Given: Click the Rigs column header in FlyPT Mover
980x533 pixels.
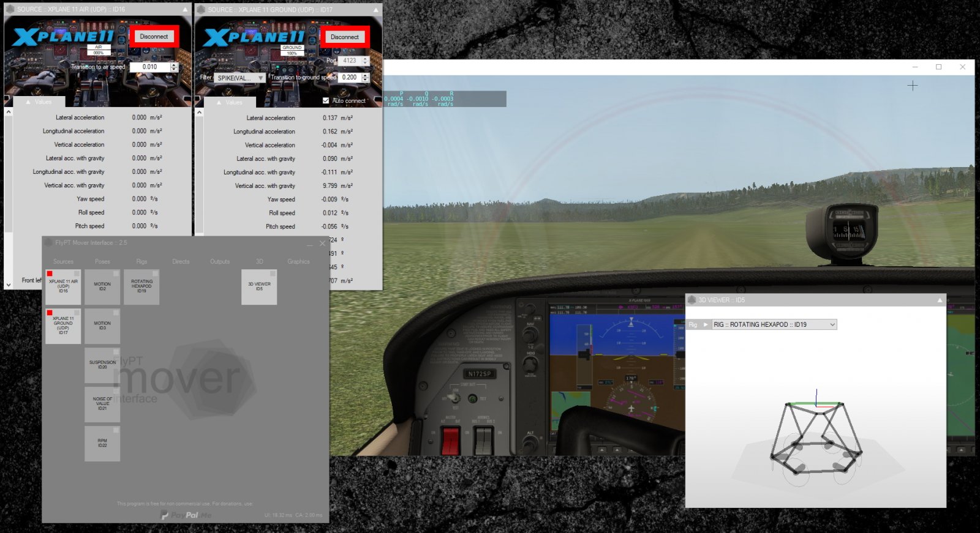Looking at the screenshot, I should point(141,261).
